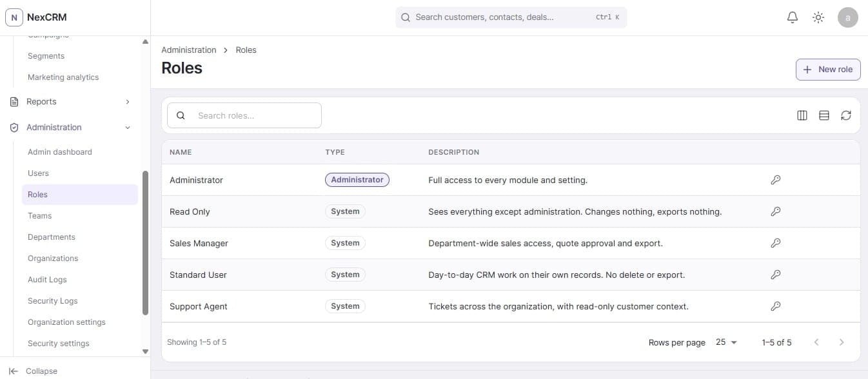Toggle light/dark theme sun icon
The width and height of the screenshot is (868, 379).
point(818,17)
